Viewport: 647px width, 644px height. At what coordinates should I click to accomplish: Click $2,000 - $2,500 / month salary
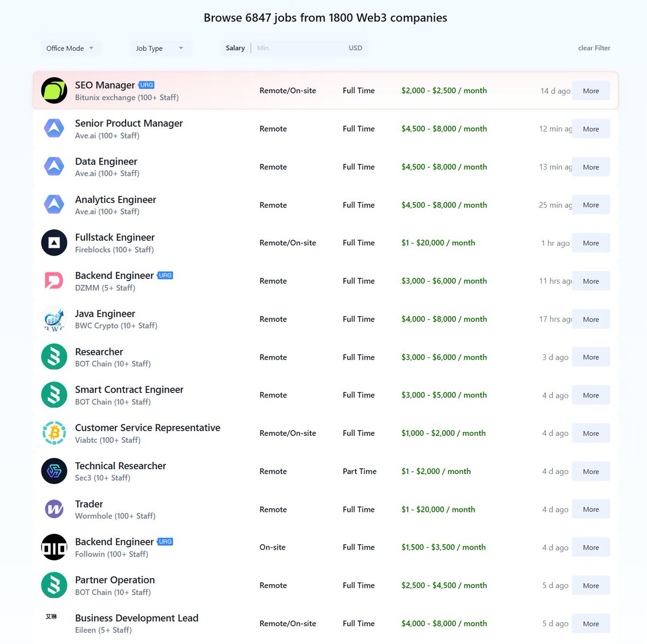point(444,91)
